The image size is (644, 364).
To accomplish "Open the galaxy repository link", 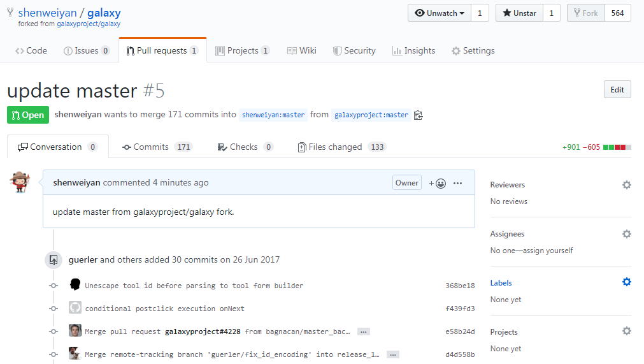I will click(x=104, y=13).
